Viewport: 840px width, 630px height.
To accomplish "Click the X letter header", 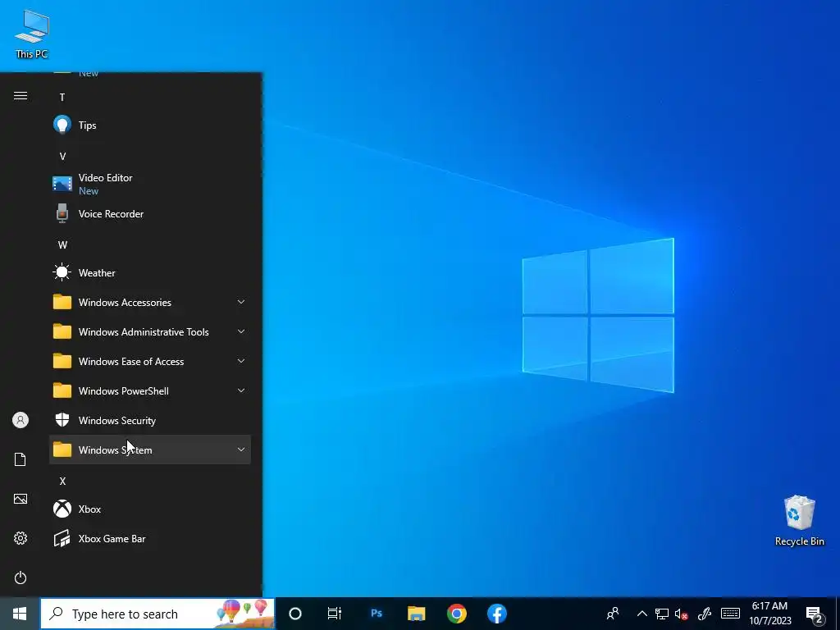I will (x=62, y=481).
